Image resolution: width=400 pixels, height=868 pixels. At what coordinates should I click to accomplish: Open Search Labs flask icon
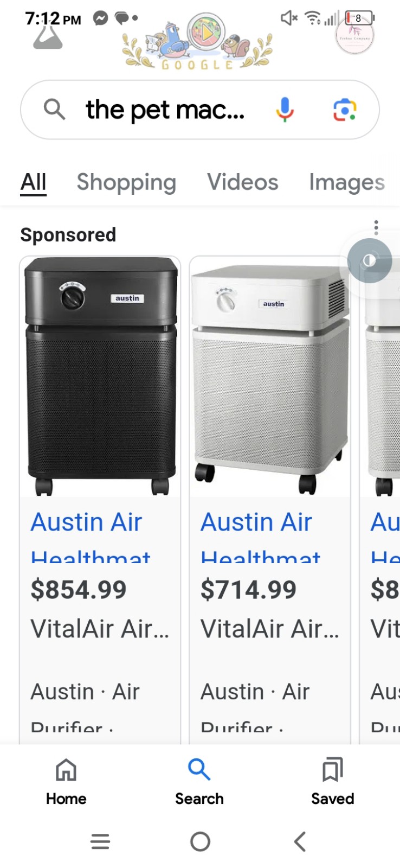click(48, 36)
